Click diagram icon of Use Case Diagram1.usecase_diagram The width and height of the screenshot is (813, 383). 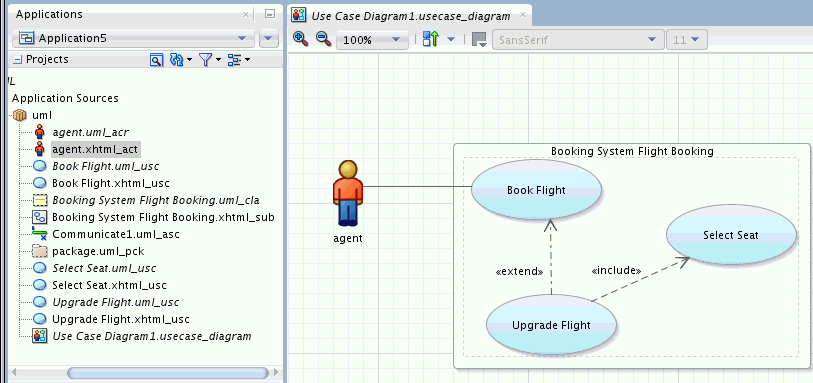coord(39,336)
